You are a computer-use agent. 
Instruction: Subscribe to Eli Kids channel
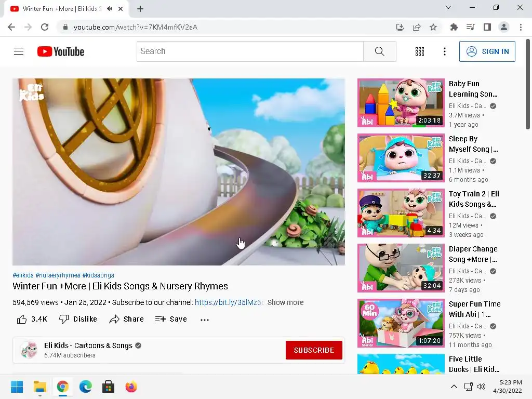pos(314,350)
